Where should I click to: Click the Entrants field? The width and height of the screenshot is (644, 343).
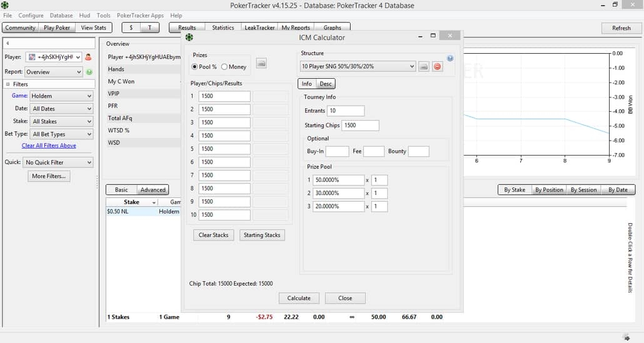click(346, 111)
